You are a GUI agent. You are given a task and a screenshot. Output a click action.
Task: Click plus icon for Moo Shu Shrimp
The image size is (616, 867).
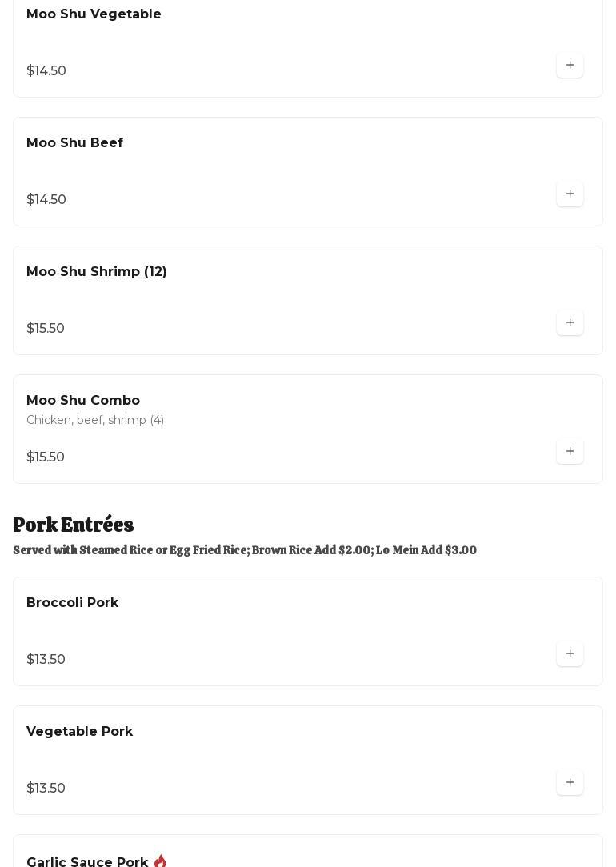[x=570, y=322]
